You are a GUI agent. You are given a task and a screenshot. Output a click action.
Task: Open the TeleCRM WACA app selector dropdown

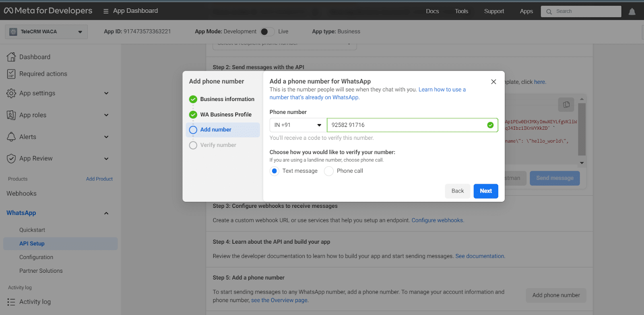[x=46, y=32]
